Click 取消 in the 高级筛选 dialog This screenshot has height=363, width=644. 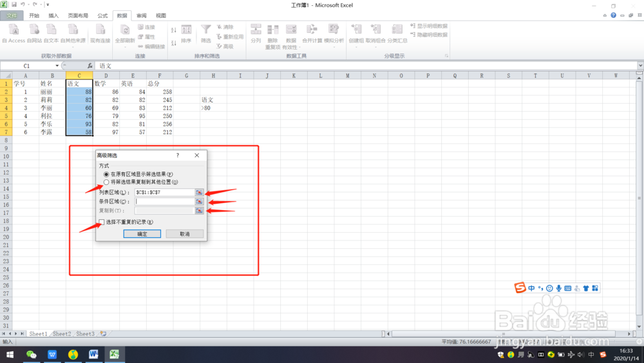coord(185,234)
